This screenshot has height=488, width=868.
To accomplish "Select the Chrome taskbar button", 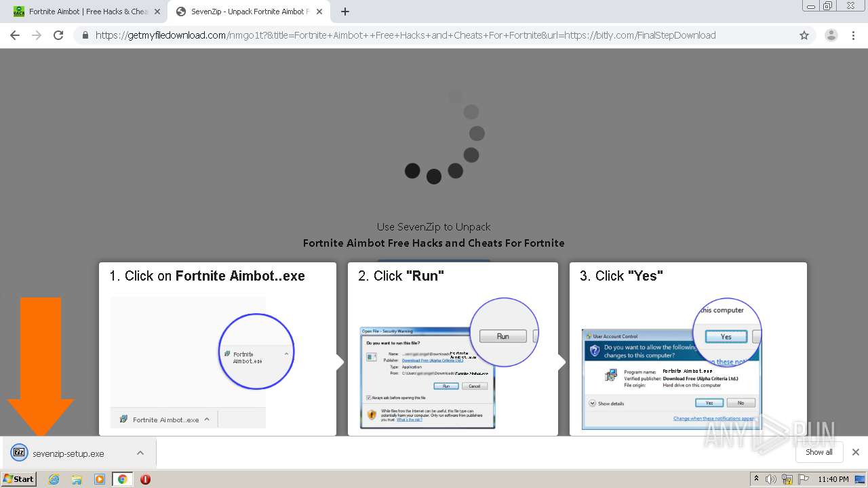I will point(123,479).
